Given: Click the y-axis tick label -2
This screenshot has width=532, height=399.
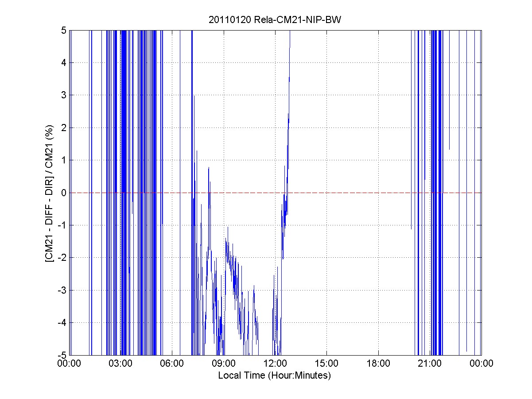Looking at the screenshot, I should pyautogui.click(x=62, y=258).
